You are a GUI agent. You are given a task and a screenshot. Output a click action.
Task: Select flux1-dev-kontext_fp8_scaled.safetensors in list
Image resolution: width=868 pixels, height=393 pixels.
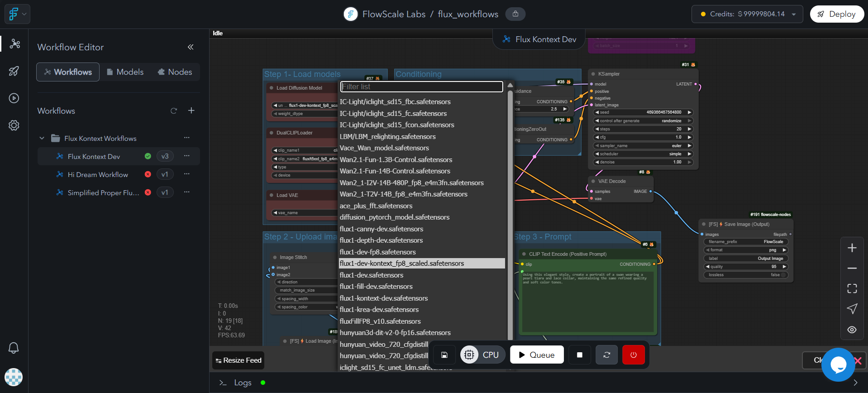point(422,264)
